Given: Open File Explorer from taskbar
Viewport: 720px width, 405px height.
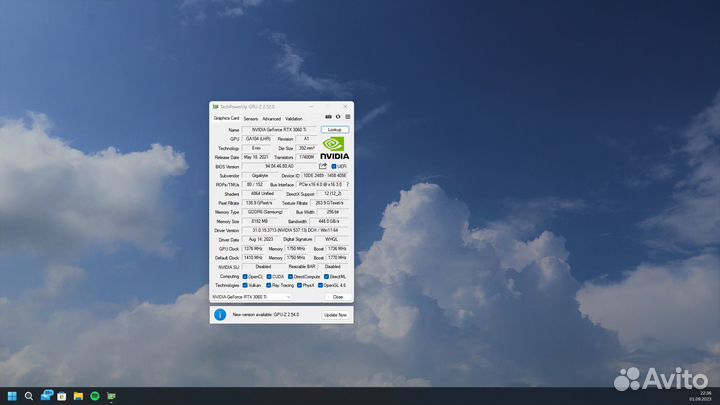Looking at the screenshot, I should [79, 396].
